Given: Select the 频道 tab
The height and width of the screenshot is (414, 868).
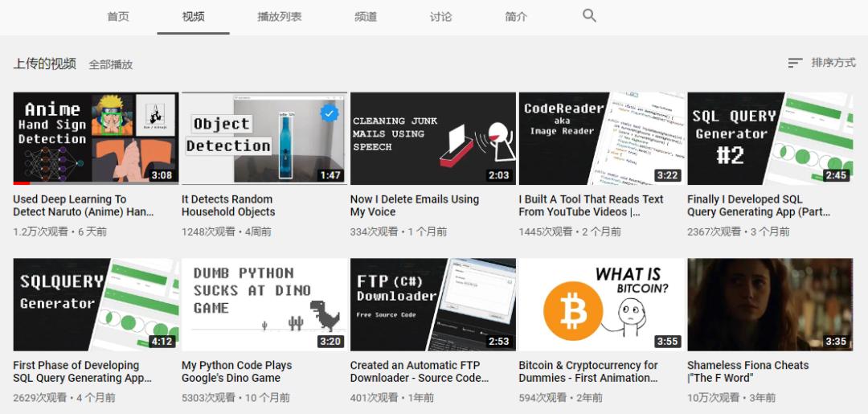Looking at the screenshot, I should click(x=366, y=17).
